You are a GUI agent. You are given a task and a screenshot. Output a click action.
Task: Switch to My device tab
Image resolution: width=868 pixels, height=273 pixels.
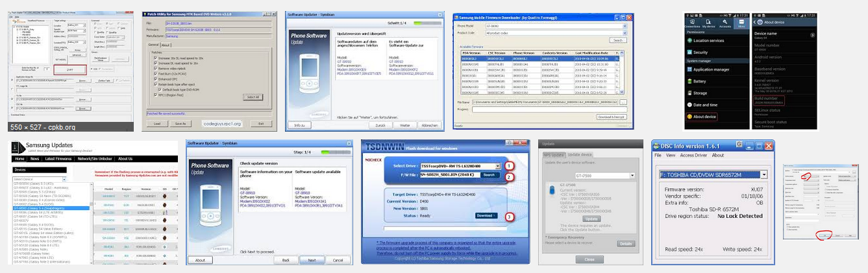tap(708, 24)
